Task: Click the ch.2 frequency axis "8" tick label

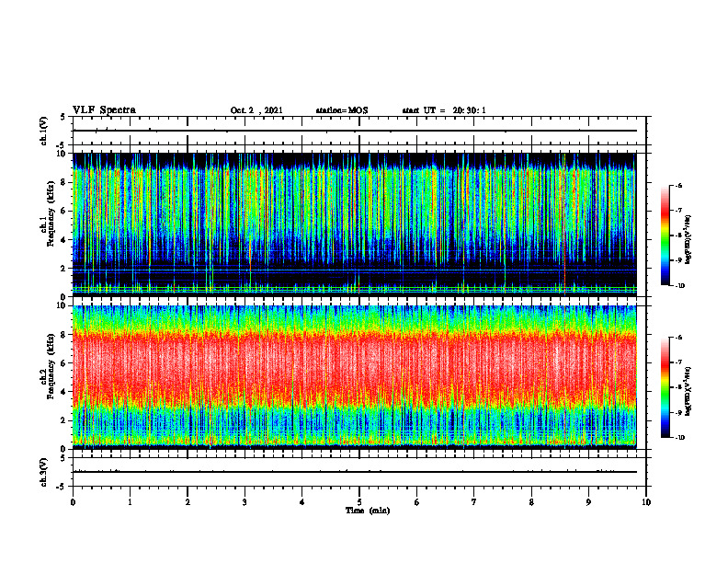Action: [x=64, y=335]
